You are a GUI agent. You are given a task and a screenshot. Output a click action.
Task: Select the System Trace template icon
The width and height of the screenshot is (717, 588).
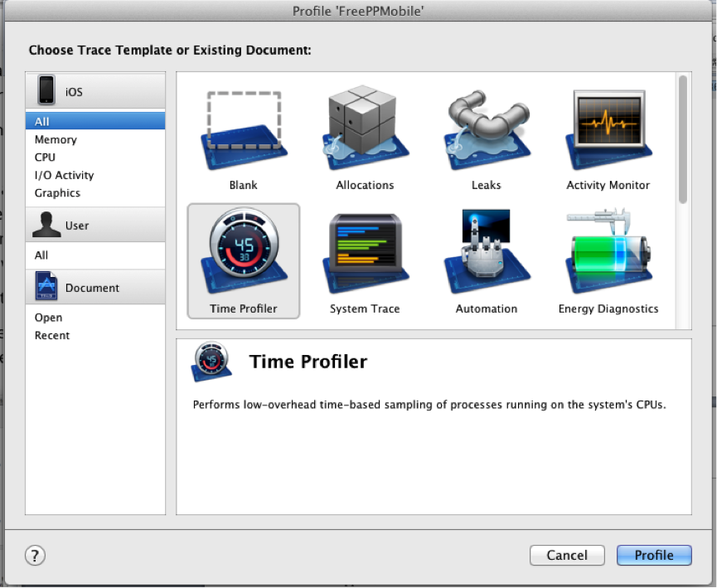365,253
